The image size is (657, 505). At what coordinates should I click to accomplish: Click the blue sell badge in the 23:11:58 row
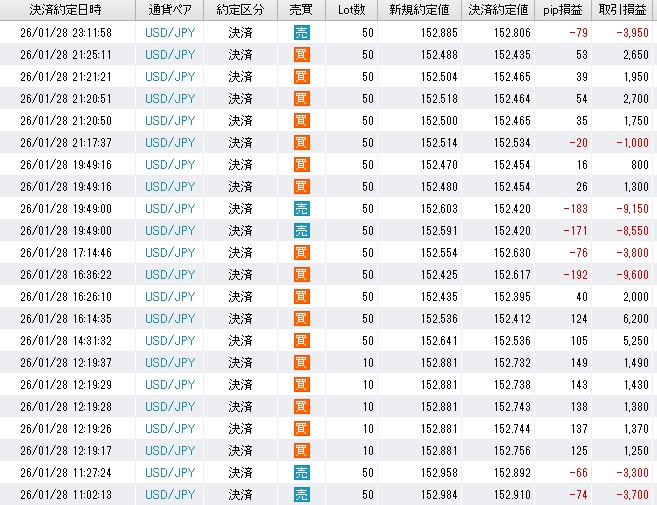point(301,32)
